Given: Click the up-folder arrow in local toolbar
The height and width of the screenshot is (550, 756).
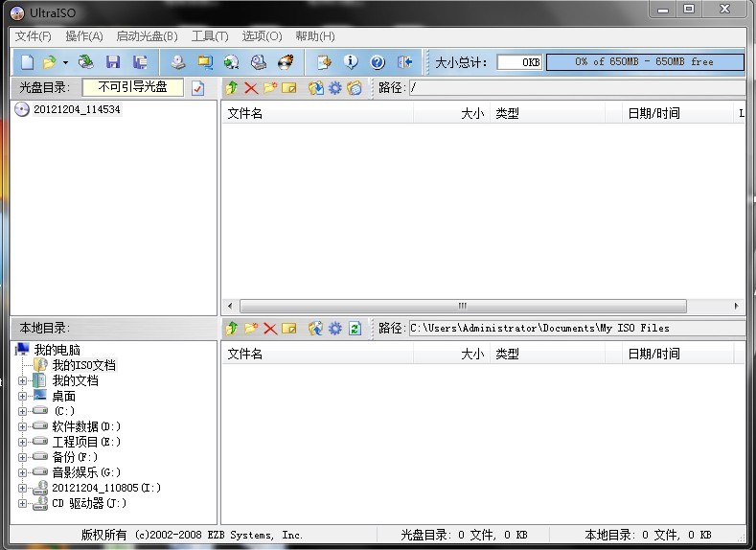Looking at the screenshot, I should tap(231, 329).
